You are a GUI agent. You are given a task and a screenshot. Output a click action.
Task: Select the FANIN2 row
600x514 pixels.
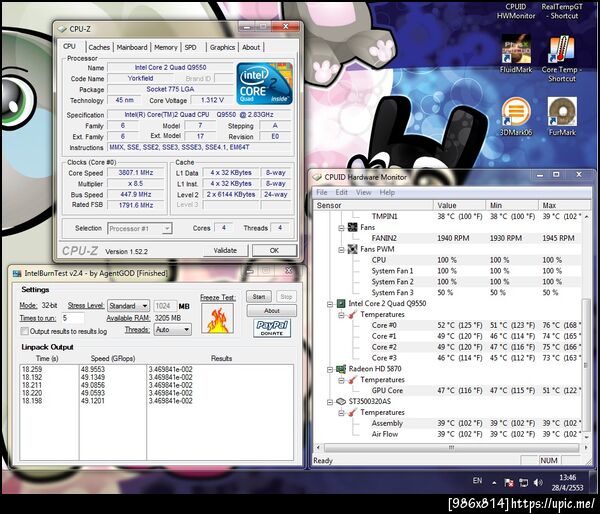pos(448,238)
